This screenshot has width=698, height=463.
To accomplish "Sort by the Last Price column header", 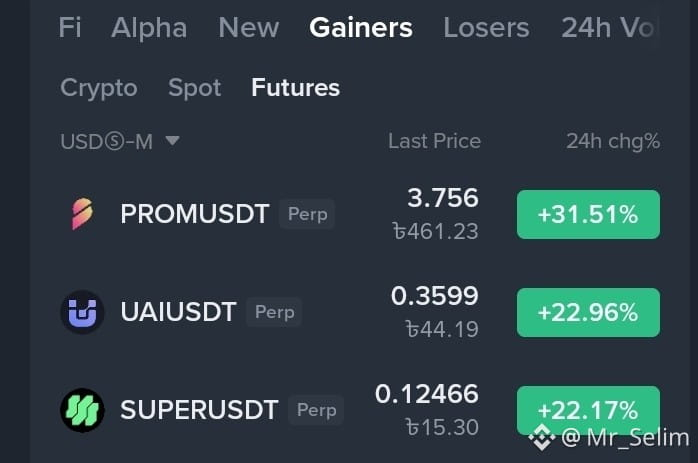I will [x=434, y=141].
